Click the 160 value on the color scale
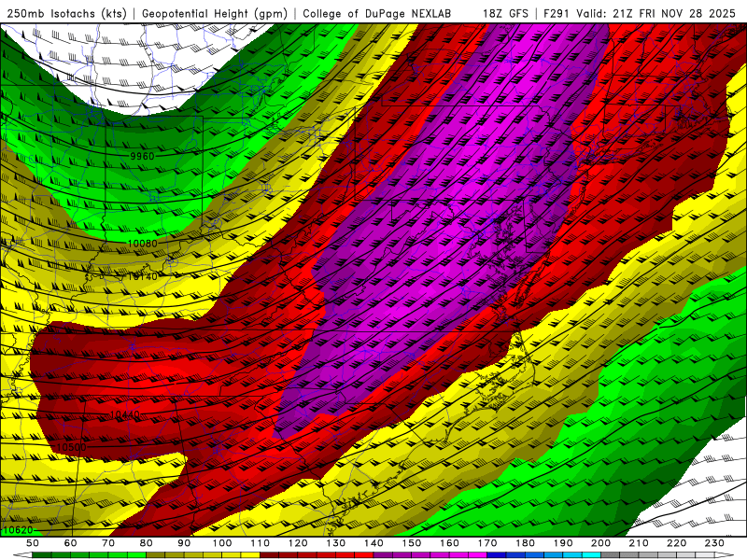The width and height of the screenshot is (747, 560). pyautogui.click(x=449, y=543)
